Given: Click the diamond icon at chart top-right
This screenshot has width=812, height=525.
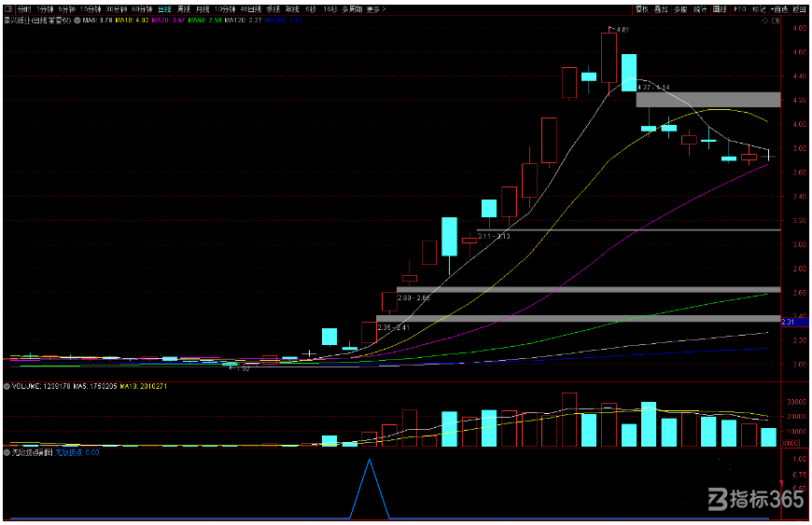Looking at the screenshot, I should click(765, 21).
